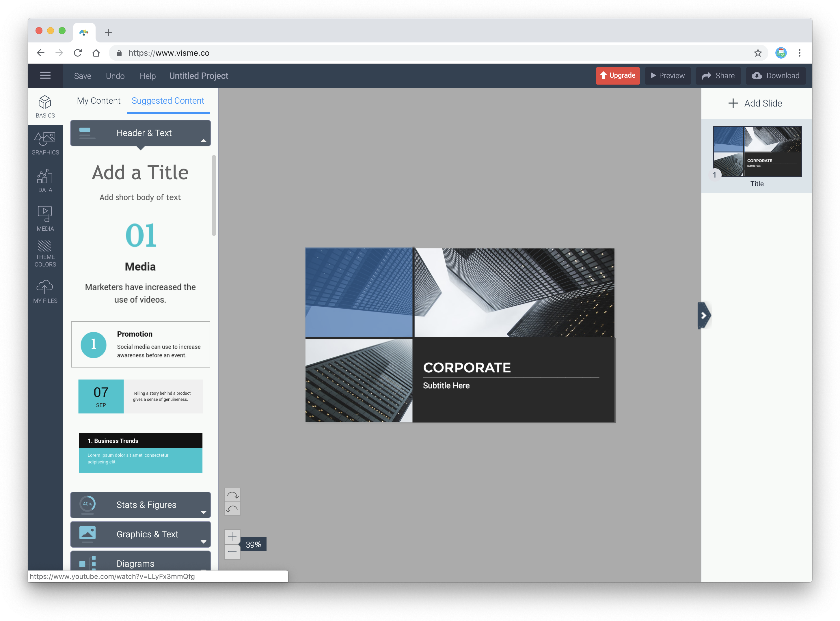Click the undo arrow on canvas

pos(232,509)
